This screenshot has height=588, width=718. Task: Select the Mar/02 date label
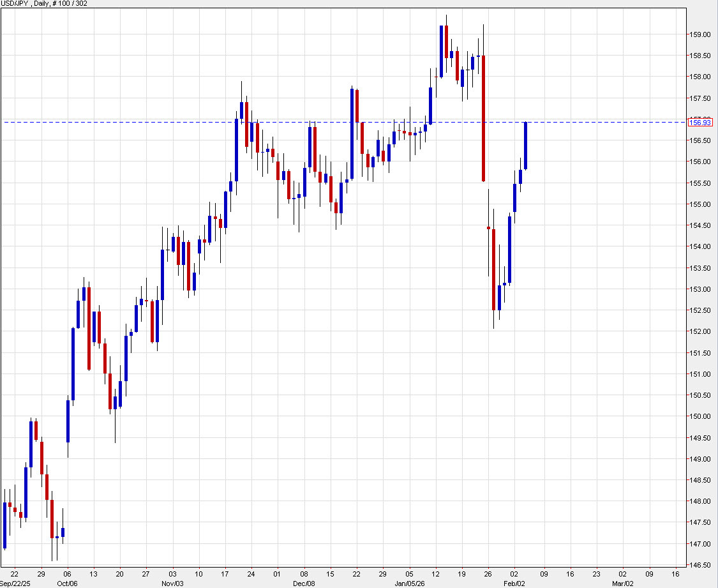pos(624,583)
